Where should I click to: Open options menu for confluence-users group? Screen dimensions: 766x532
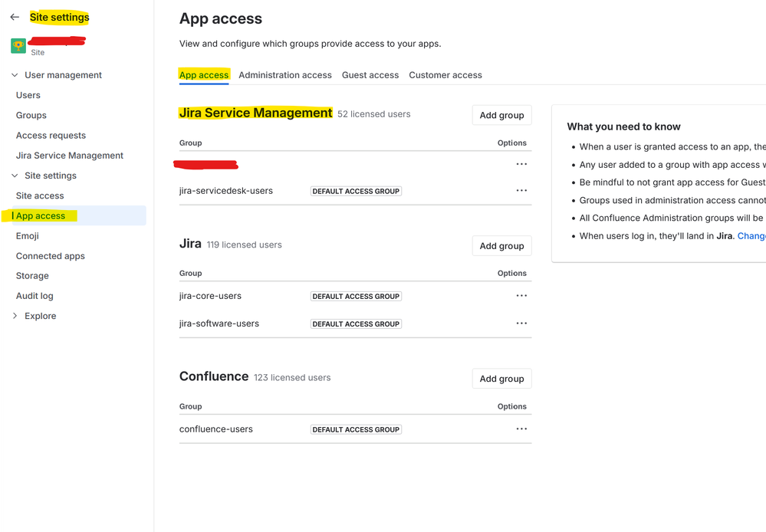[x=521, y=429]
